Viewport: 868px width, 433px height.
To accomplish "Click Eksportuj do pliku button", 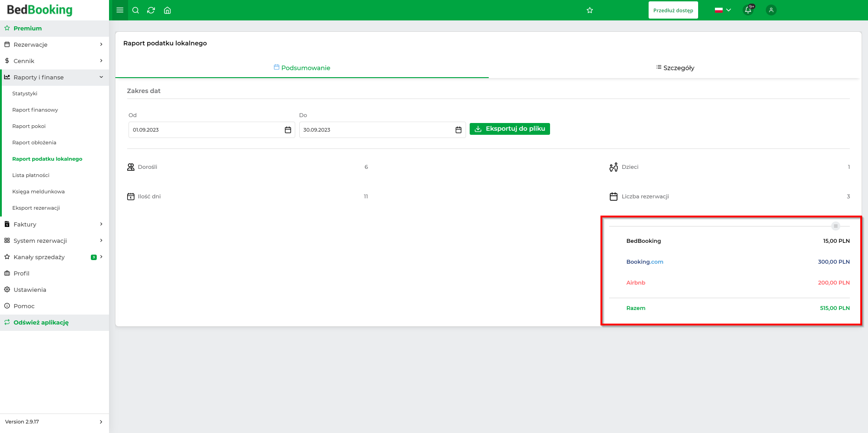I will click(510, 129).
